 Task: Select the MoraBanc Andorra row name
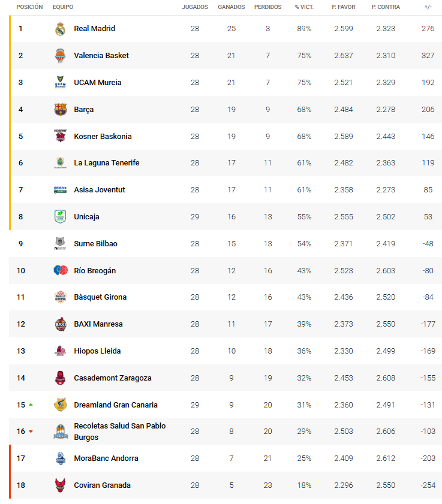point(106,458)
